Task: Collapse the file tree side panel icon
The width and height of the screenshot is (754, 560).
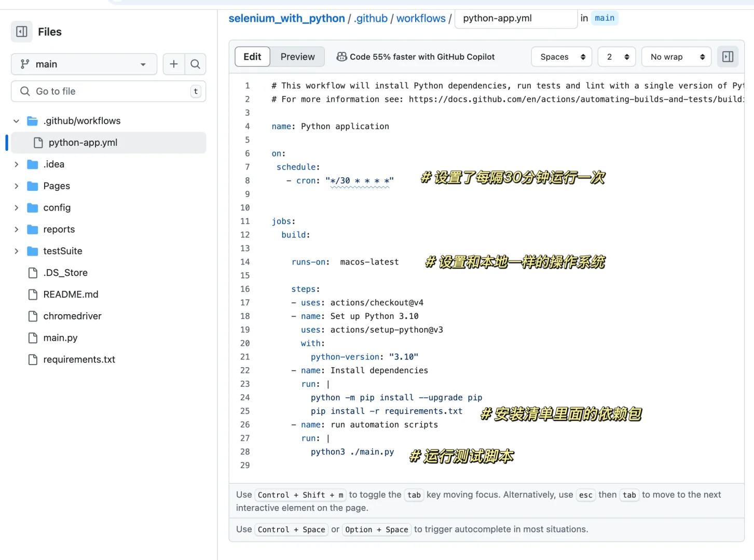Action: coord(22,32)
